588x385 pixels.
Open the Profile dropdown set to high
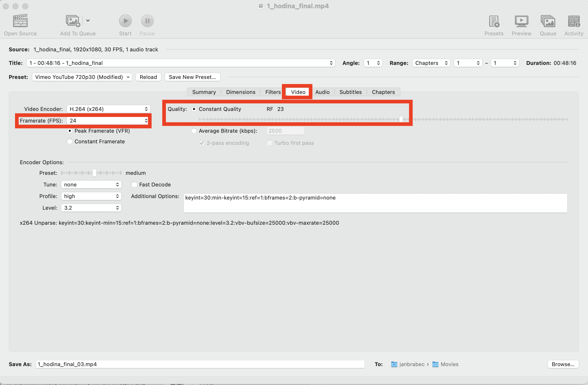pos(91,196)
